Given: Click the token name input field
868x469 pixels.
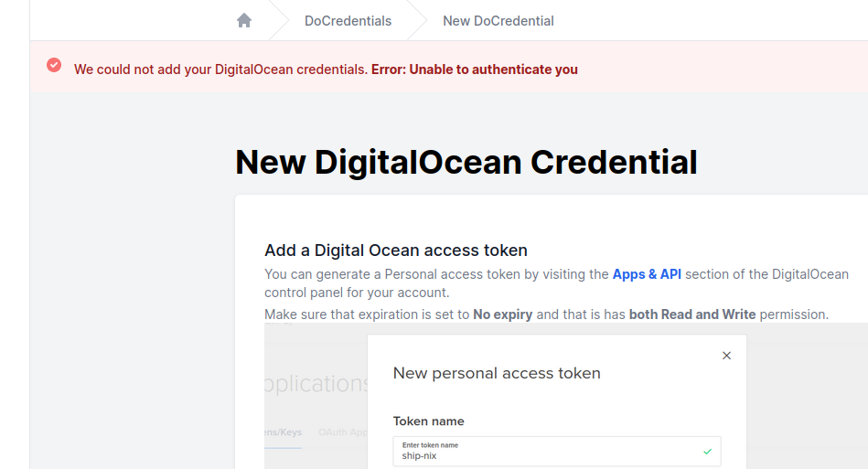Looking at the screenshot, I should tap(549, 452).
